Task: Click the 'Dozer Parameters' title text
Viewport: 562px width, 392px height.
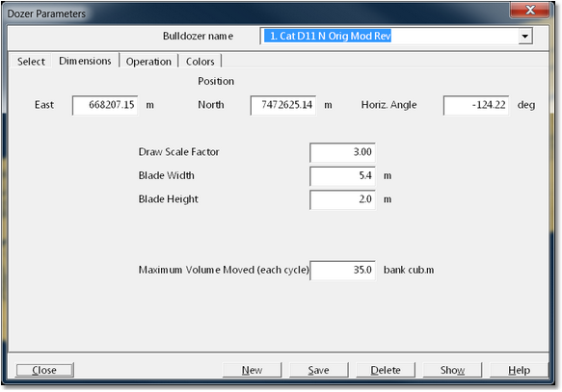Action: [x=46, y=13]
